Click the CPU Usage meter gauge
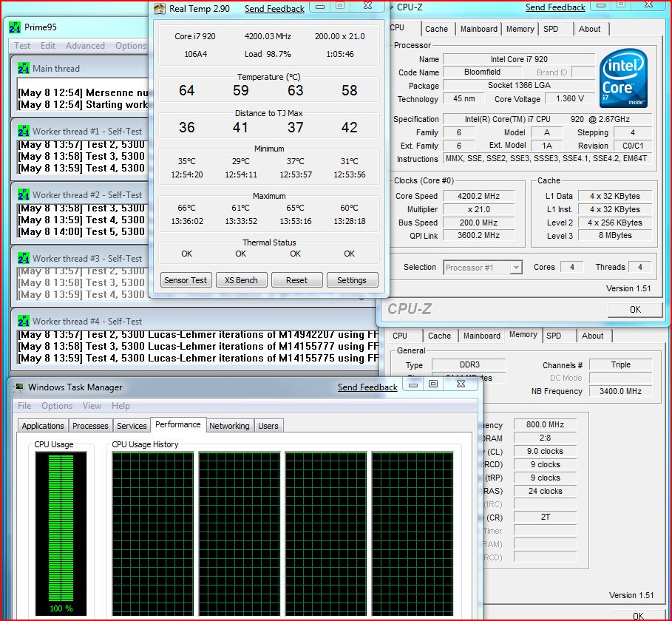The height and width of the screenshot is (621, 672). (61, 534)
